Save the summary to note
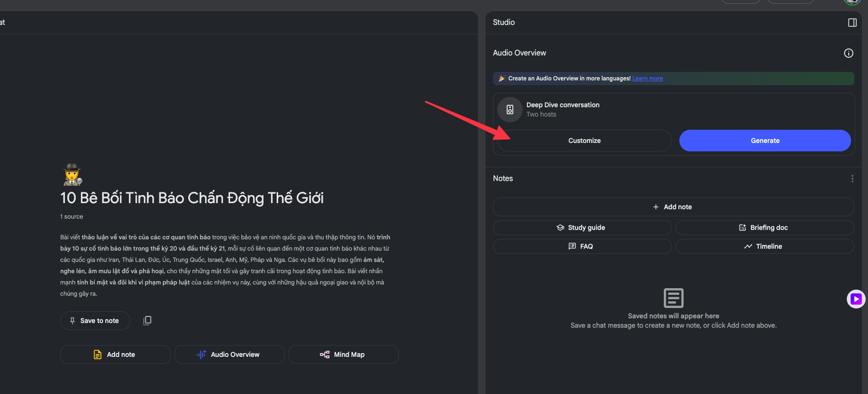 pyautogui.click(x=95, y=321)
